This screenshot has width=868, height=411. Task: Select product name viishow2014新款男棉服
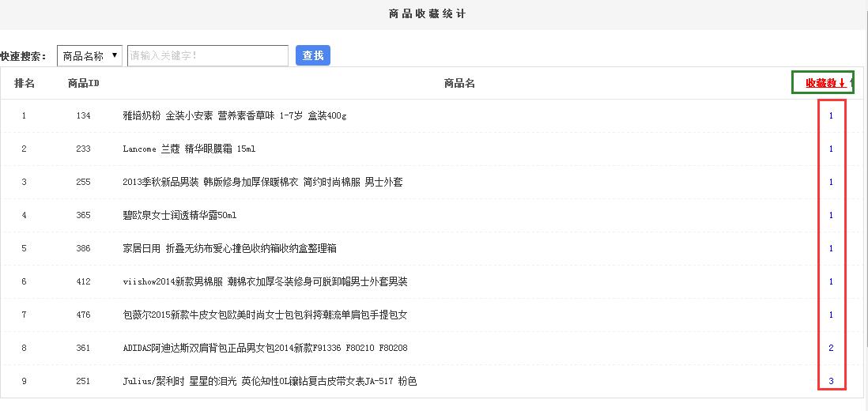265,281
